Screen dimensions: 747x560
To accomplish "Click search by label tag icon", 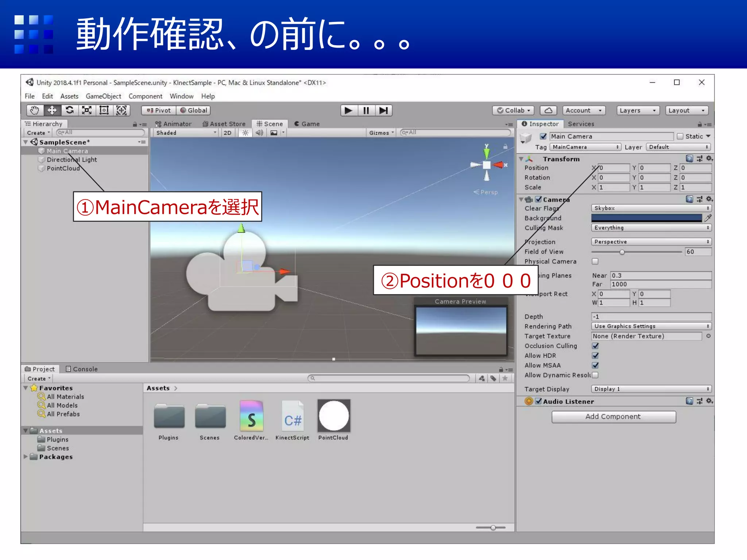I will point(494,378).
